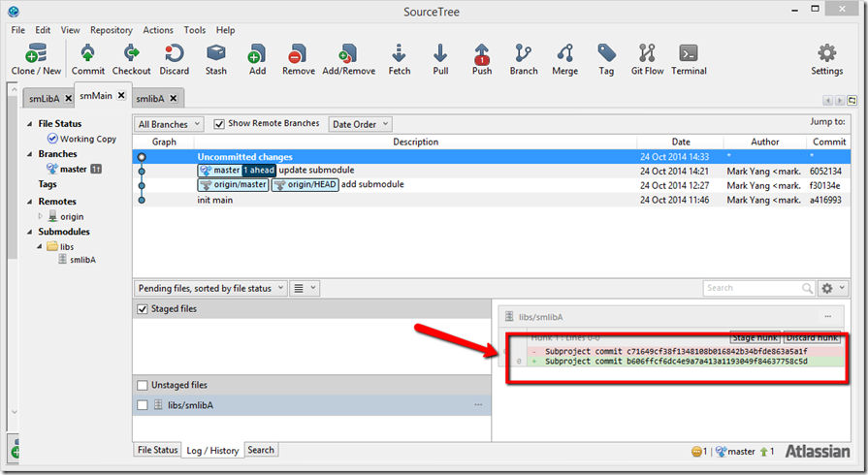
Task: Switch to the File Status bottom tab
Action: click(x=157, y=450)
